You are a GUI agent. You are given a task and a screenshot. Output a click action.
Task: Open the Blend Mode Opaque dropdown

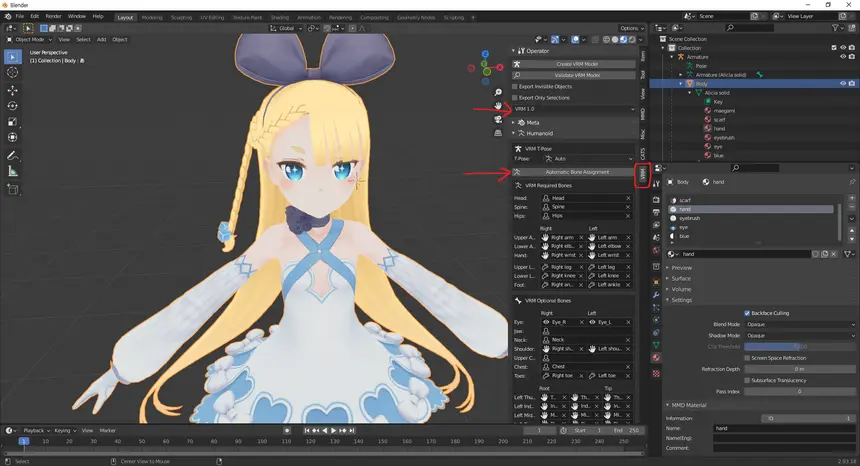[800, 325]
